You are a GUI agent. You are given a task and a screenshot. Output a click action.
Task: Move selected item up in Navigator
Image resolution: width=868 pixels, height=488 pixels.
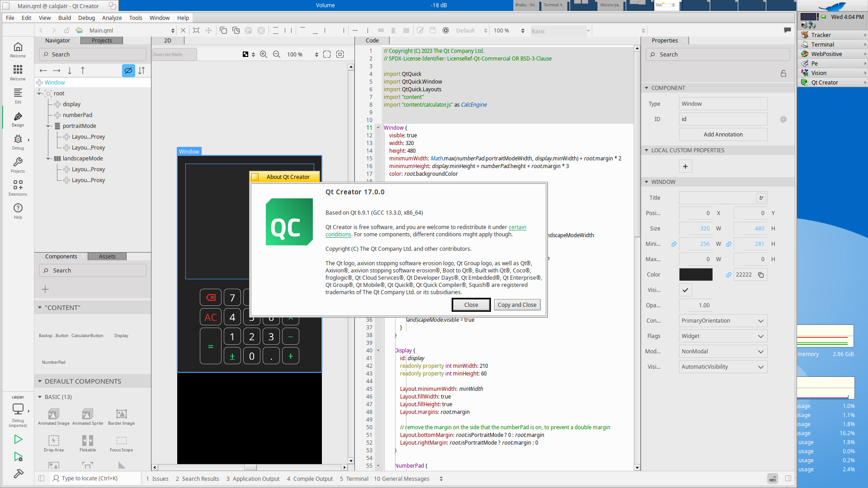(83, 70)
